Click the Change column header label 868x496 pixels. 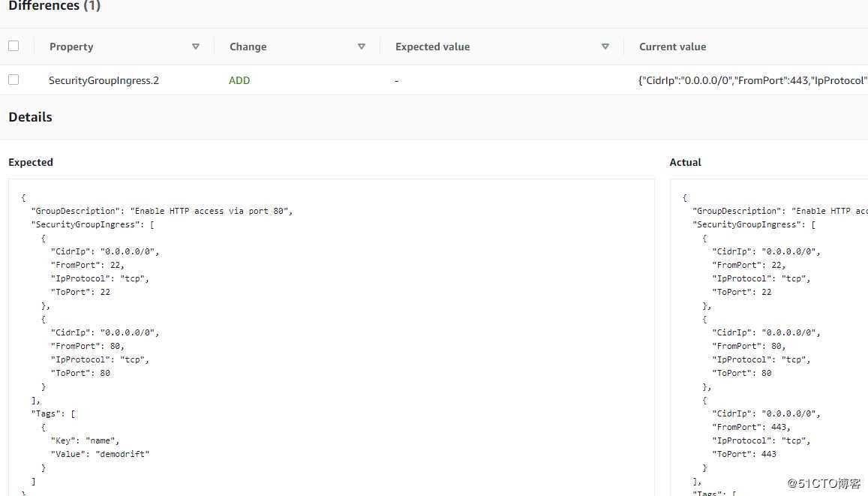tap(248, 47)
